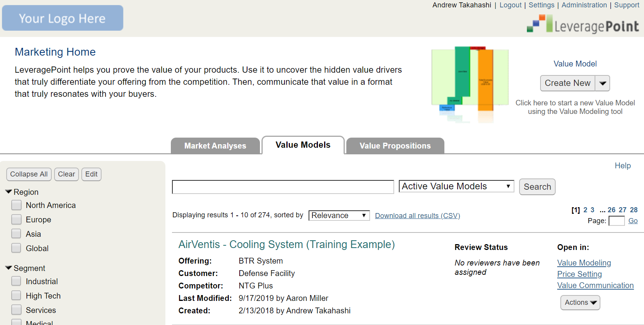Click the 'Marketing Home' heading
644x325 pixels.
55,52
